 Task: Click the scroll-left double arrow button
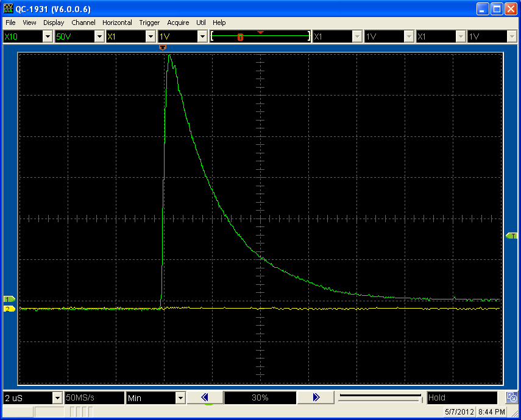point(204,397)
